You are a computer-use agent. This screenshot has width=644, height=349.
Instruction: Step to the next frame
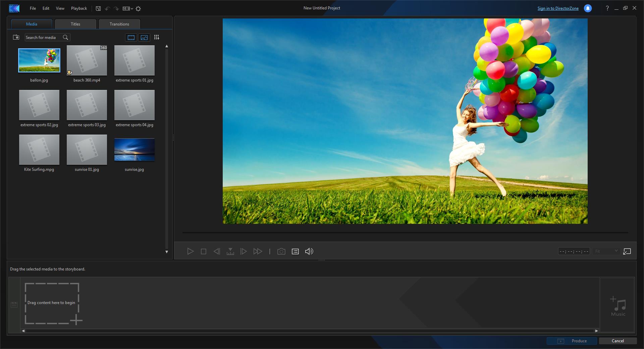244,251
